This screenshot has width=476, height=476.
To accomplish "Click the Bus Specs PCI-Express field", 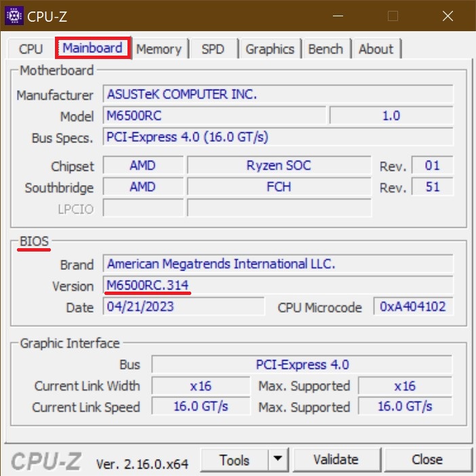I will [x=277, y=137].
